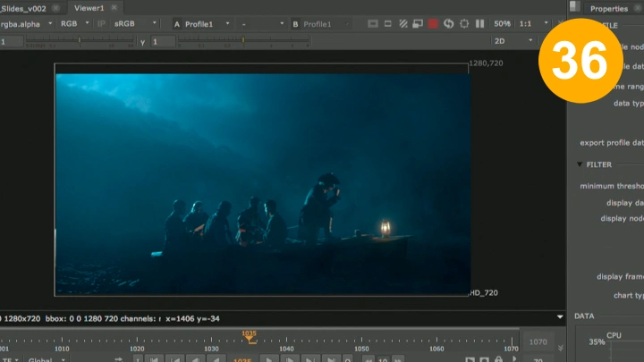Pause the viewer with the pause icon
This screenshot has width=644, height=362.
pos(479,24)
